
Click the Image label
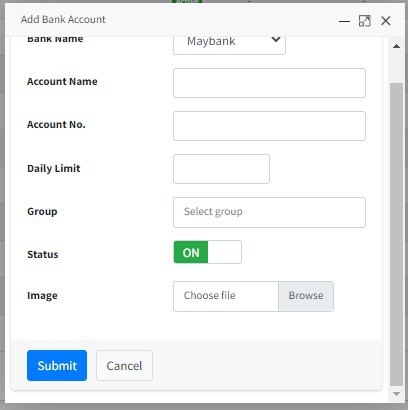click(42, 296)
